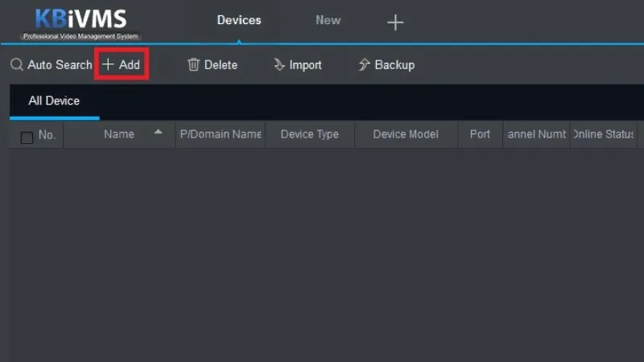This screenshot has width=644, height=362.
Task: Open a new tab with the plus icon
Action: pyautogui.click(x=395, y=23)
